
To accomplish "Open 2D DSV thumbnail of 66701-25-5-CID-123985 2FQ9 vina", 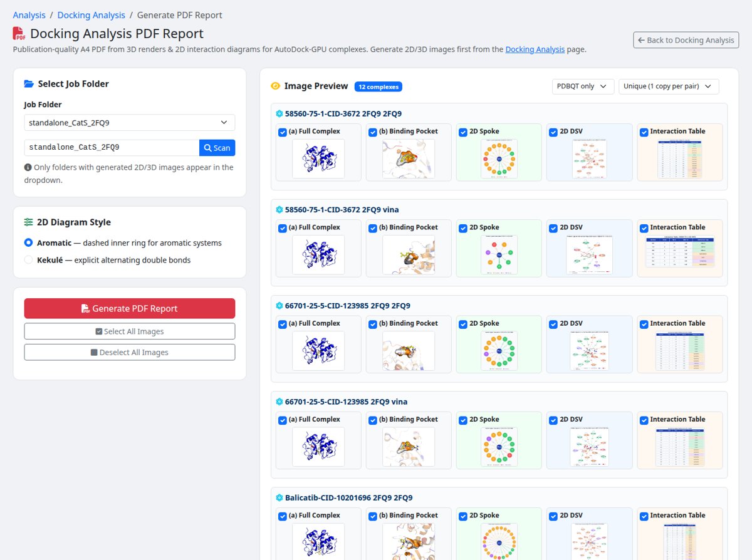I will [x=589, y=447].
